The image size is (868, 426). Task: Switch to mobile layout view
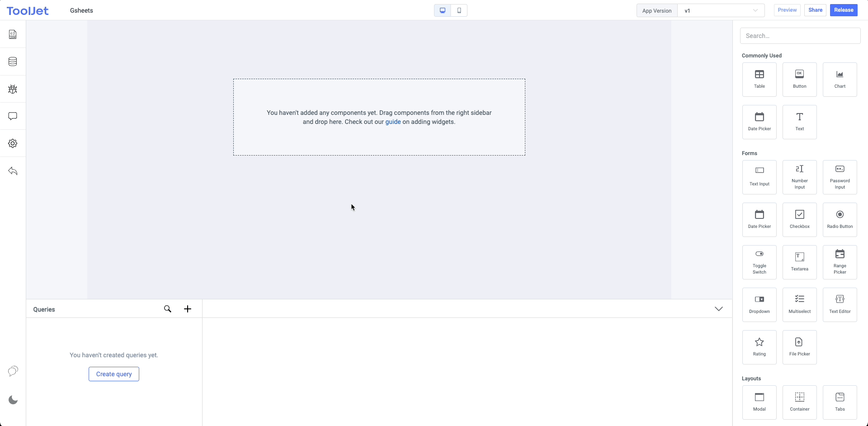point(459,10)
